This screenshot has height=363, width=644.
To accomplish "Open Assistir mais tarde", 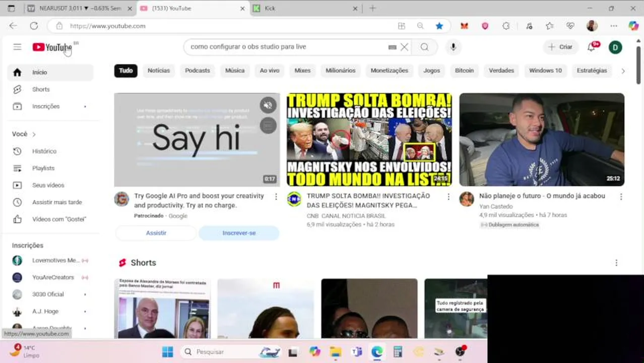I will click(x=50, y=202).
